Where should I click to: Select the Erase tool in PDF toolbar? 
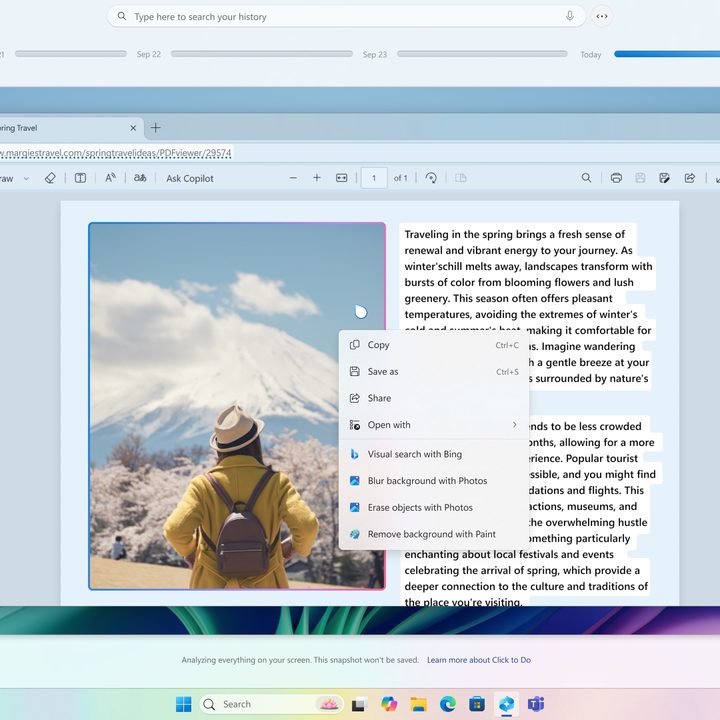click(x=51, y=178)
